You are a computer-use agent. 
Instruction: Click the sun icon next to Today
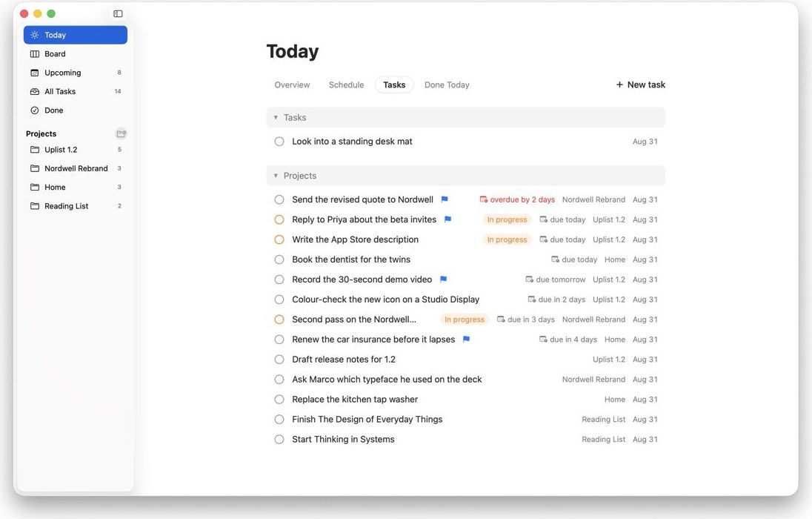(x=35, y=35)
